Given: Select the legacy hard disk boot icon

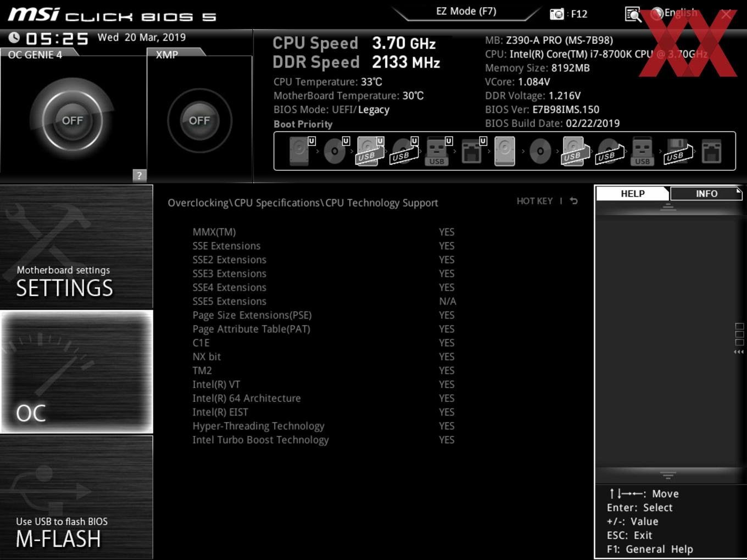Looking at the screenshot, I should click(x=505, y=151).
